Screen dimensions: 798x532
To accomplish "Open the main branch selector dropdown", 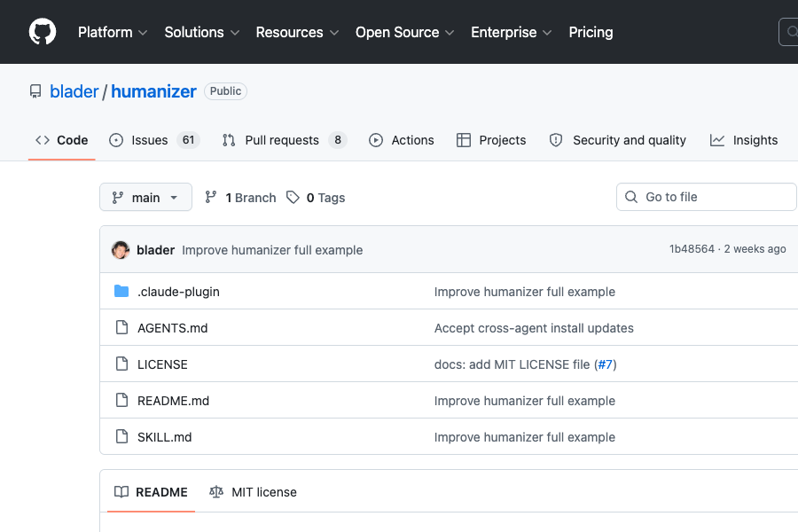I will (x=145, y=197).
